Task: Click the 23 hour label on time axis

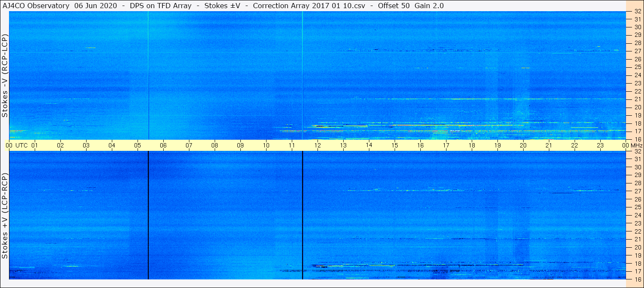Action: click(x=600, y=145)
